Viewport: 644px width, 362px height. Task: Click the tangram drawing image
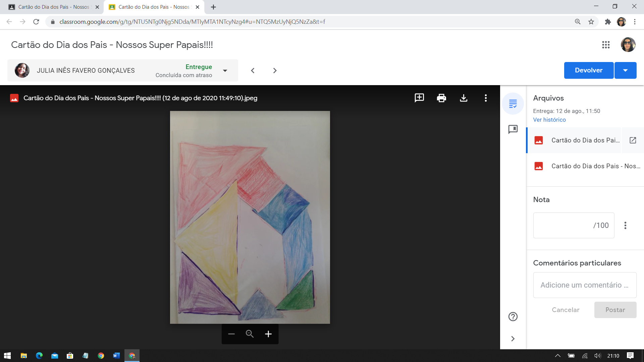250,217
